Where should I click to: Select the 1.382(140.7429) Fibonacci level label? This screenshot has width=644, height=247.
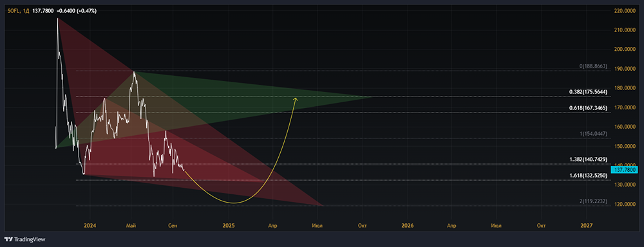(x=589, y=159)
